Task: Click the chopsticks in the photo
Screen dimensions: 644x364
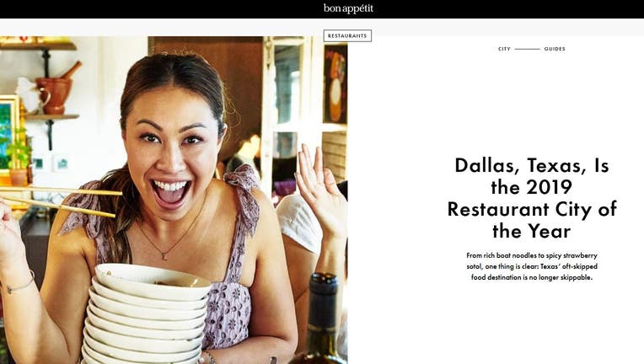Action: [x=62, y=201]
